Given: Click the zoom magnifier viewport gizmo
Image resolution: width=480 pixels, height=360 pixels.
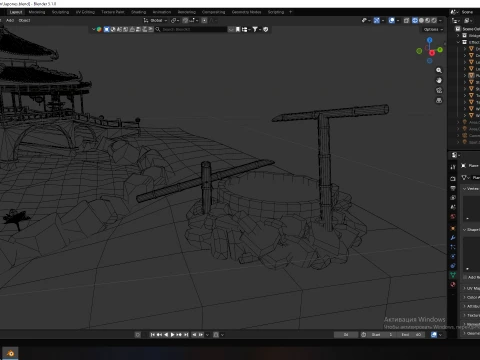Looking at the screenshot, I should [439, 70].
